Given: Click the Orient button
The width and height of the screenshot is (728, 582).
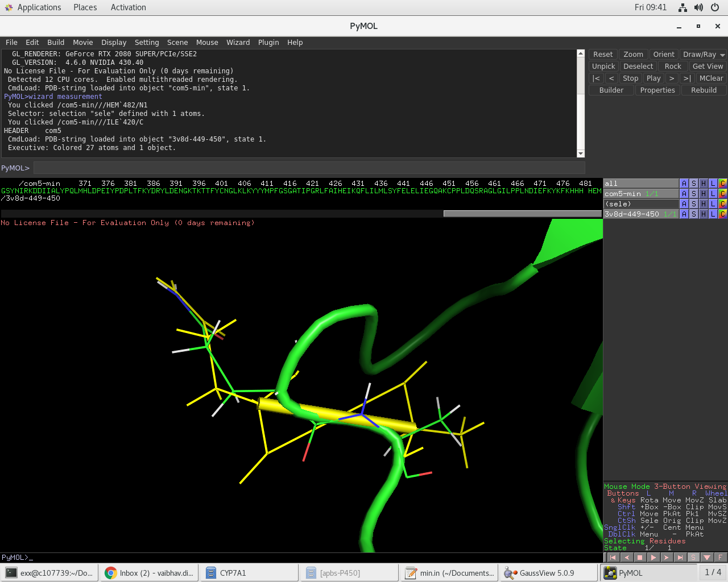Looking at the screenshot, I should tap(664, 55).
